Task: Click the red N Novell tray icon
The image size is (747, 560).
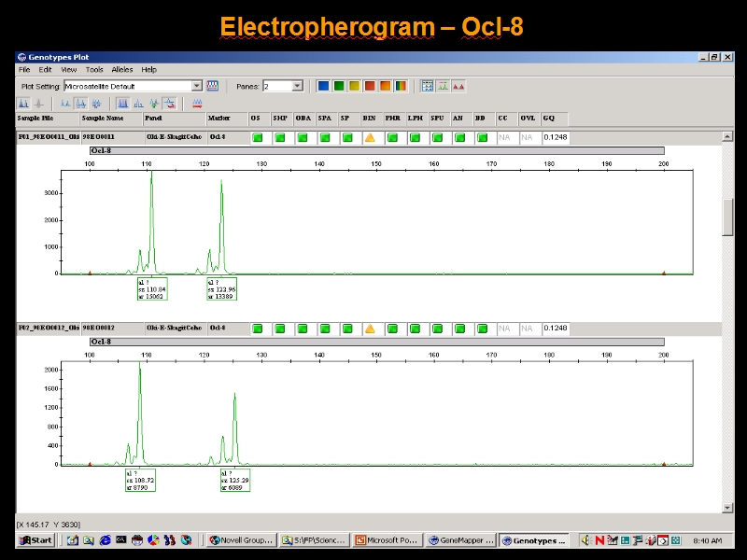Action: (x=599, y=540)
